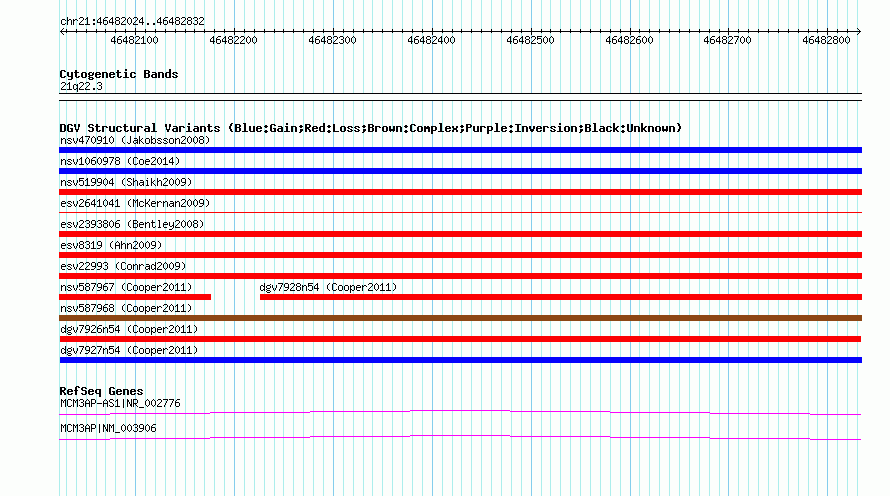This screenshot has height=496, width=890.
Task: Click dgv7926n54 (Cooper2011) label
Action: pos(129,329)
